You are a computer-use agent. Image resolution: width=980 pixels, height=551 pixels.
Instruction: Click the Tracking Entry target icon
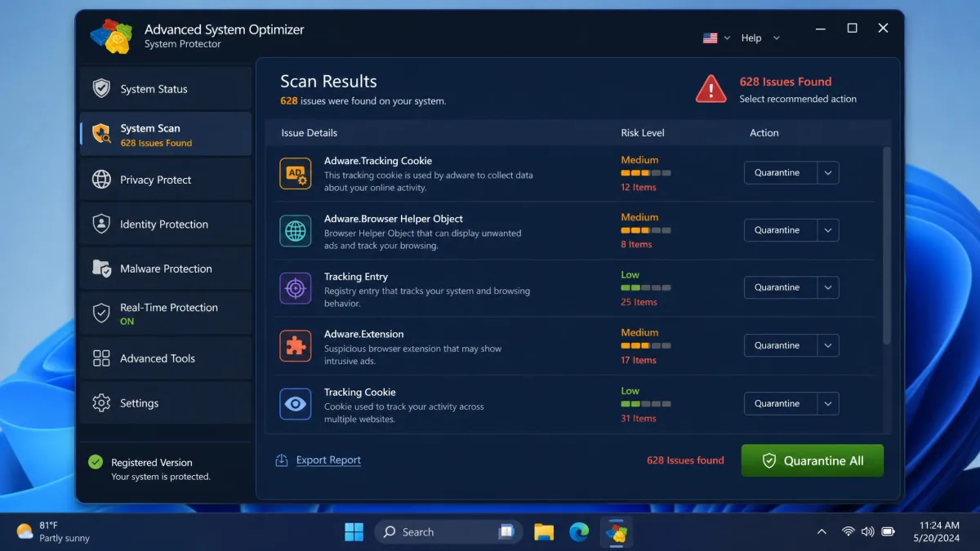click(295, 288)
